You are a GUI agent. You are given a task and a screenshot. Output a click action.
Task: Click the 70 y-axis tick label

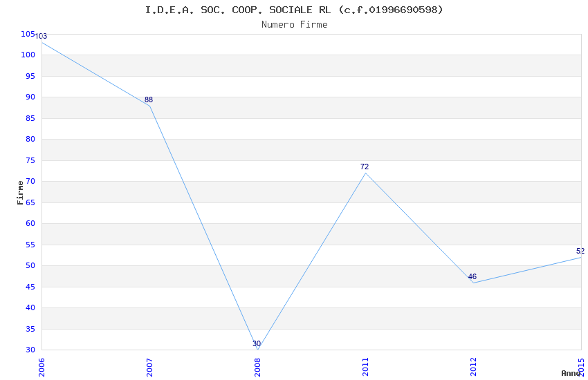(x=30, y=181)
